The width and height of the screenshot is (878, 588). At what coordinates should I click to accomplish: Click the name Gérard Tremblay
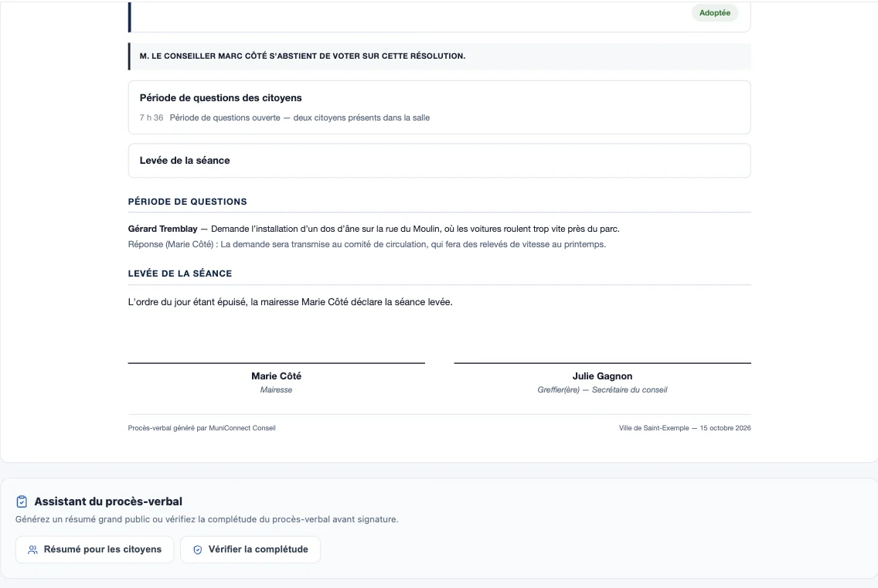163,229
